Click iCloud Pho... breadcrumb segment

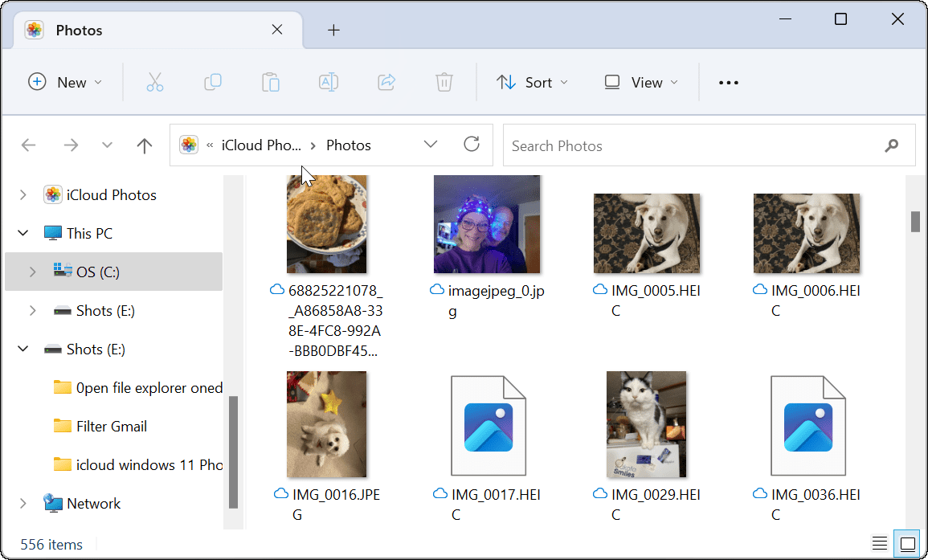(x=261, y=145)
